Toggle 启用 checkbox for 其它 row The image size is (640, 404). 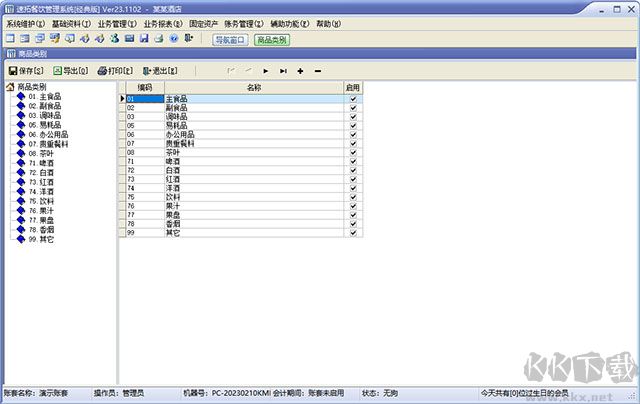353,233
